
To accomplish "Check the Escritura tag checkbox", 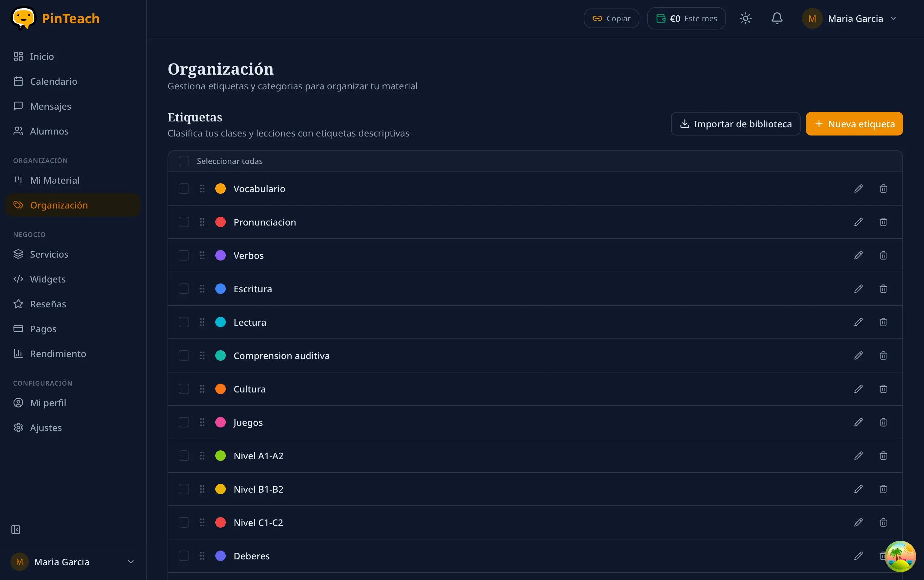I will 184,289.
